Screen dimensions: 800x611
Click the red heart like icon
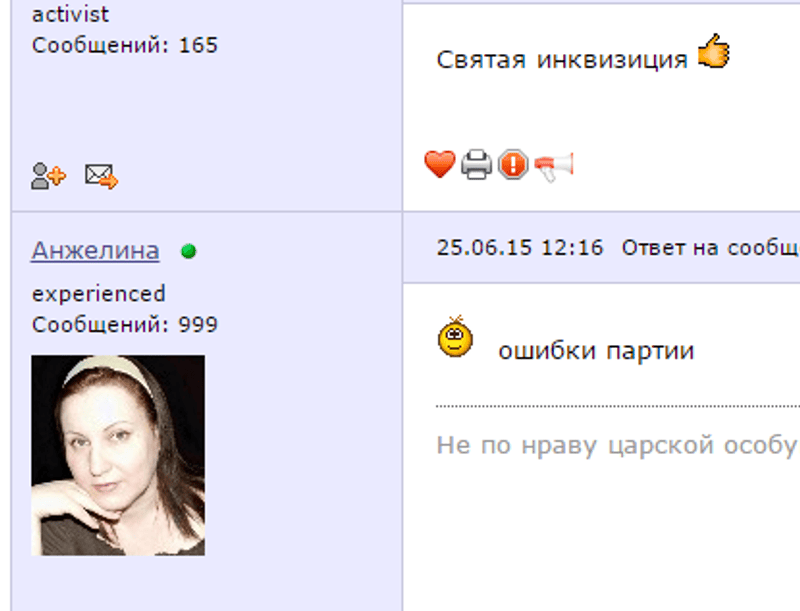tap(439, 164)
